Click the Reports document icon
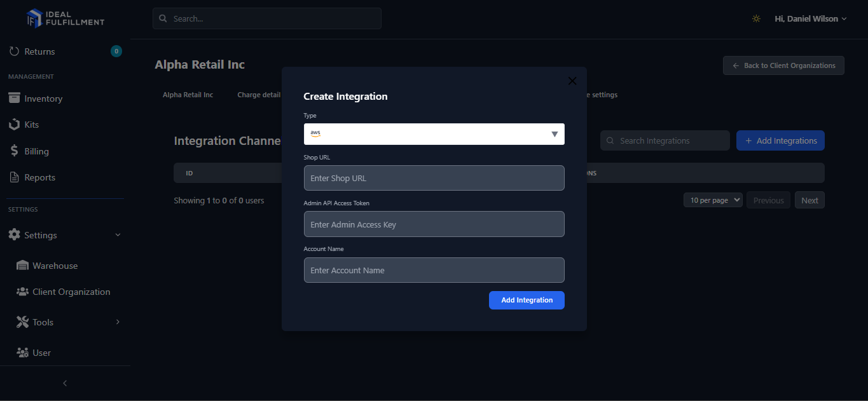The image size is (868, 401). point(14,177)
